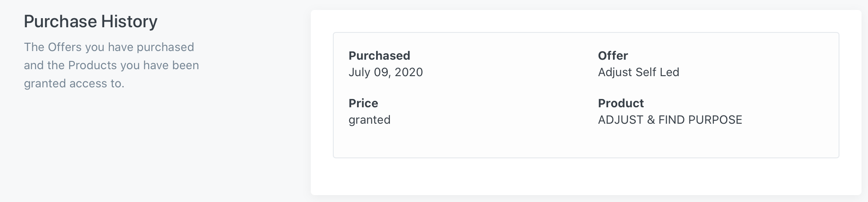Viewport: 868px width, 202px height.
Task: Click the Purchase History heading
Action: [90, 21]
